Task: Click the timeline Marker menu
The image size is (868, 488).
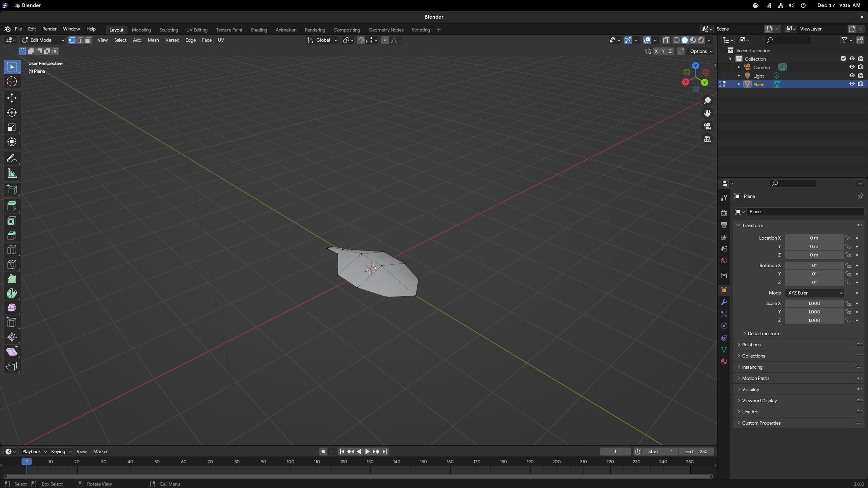Action: pos(100,451)
